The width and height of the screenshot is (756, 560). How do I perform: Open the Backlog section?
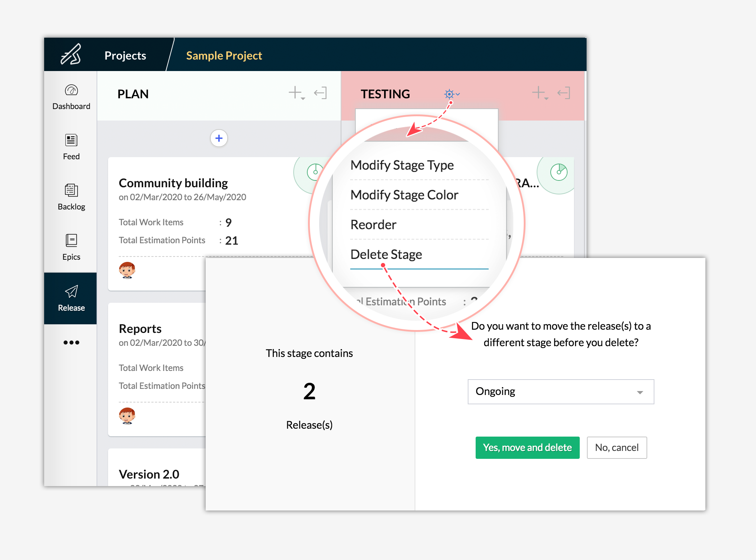coord(71,190)
